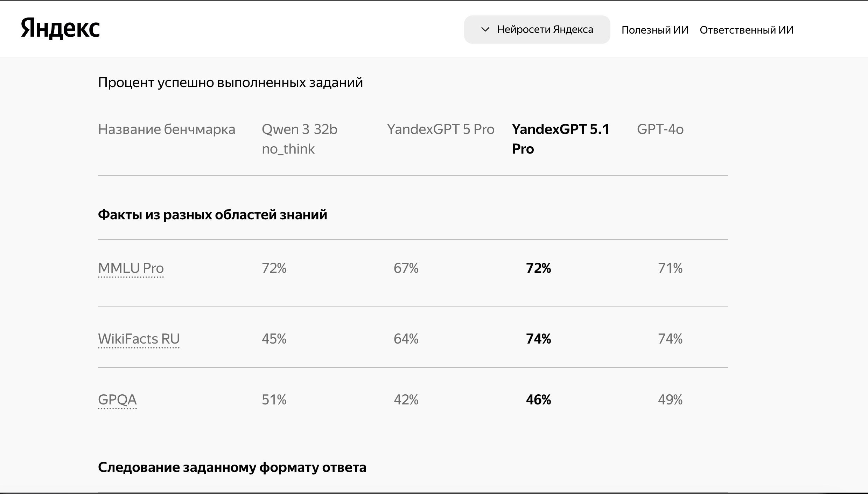
Task: Select the YandexGPT 5.1 Pro column header
Action: click(561, 139)
